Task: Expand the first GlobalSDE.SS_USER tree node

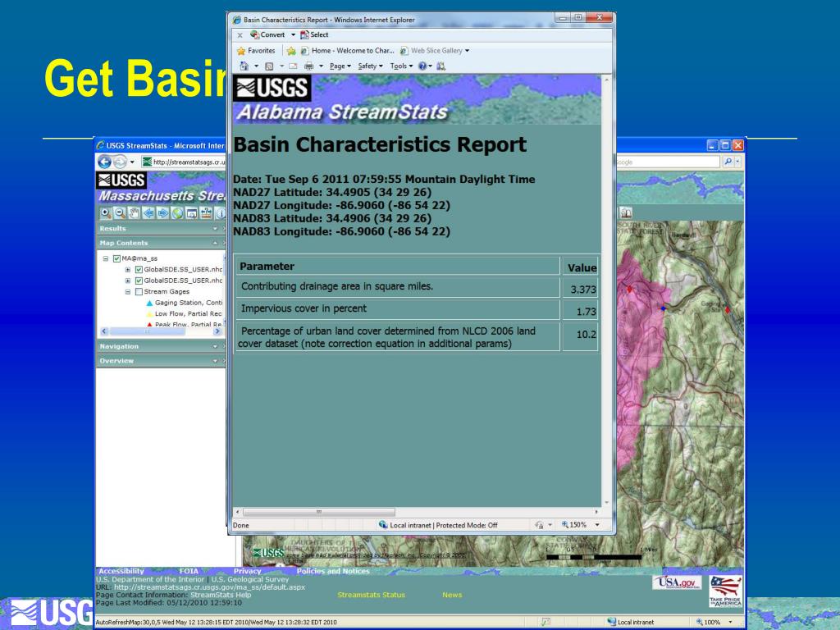Action: (127, 269)
